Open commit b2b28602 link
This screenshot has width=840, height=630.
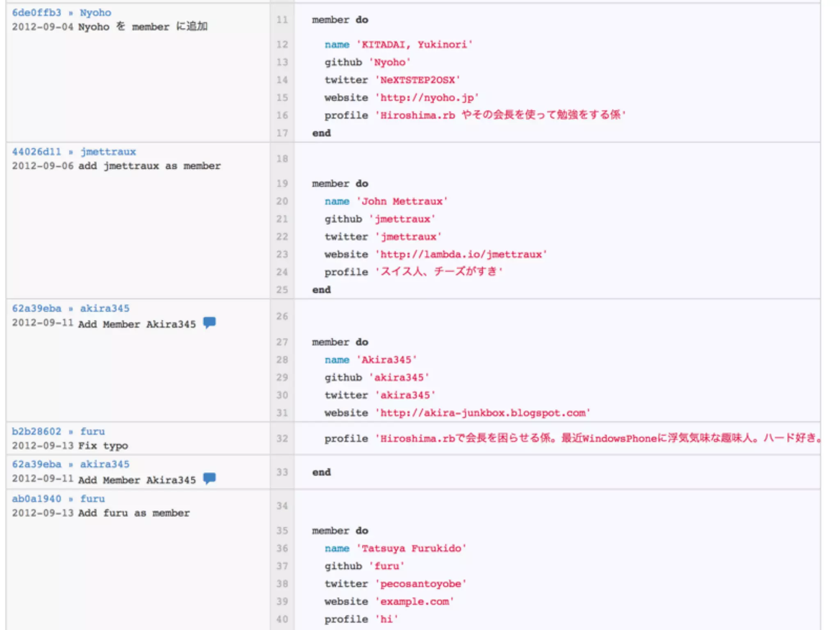(37, 431)
